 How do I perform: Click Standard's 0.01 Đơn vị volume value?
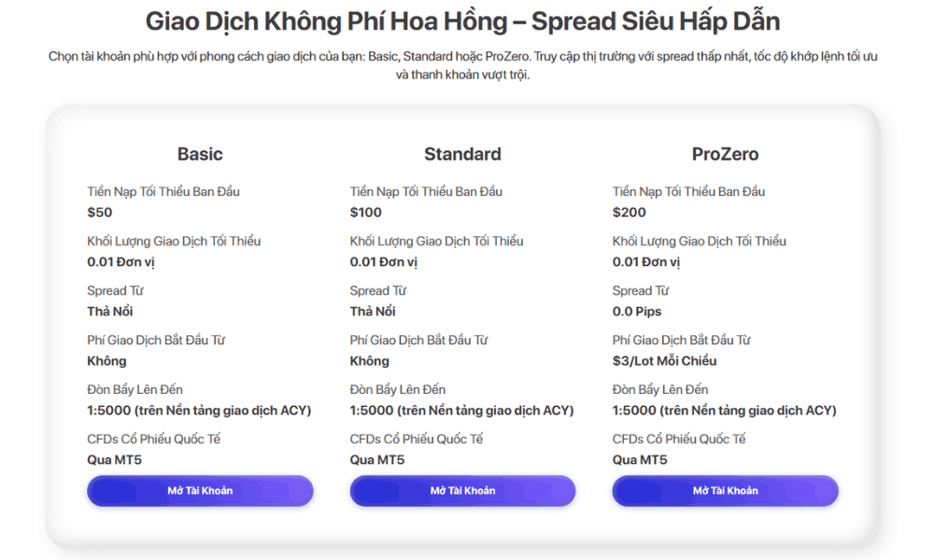(383, 262)
